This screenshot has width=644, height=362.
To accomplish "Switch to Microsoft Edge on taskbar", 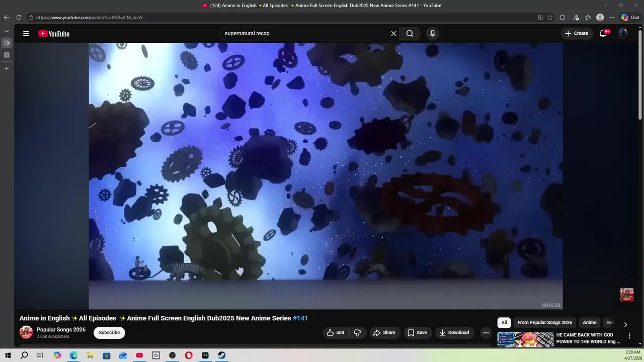I will [73, 355].
